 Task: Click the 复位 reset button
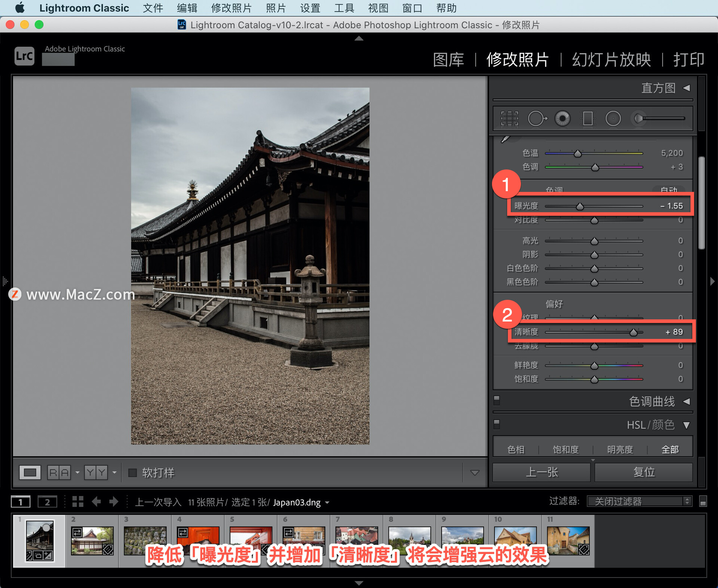click(x=644, y=472)
